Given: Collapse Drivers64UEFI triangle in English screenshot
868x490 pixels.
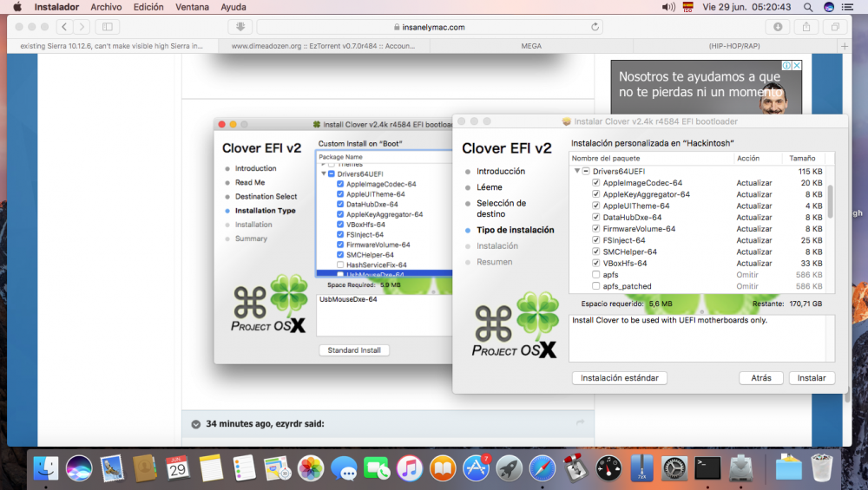Looking at the screenshot, I should pyautogui.click(x=324, y=173).
